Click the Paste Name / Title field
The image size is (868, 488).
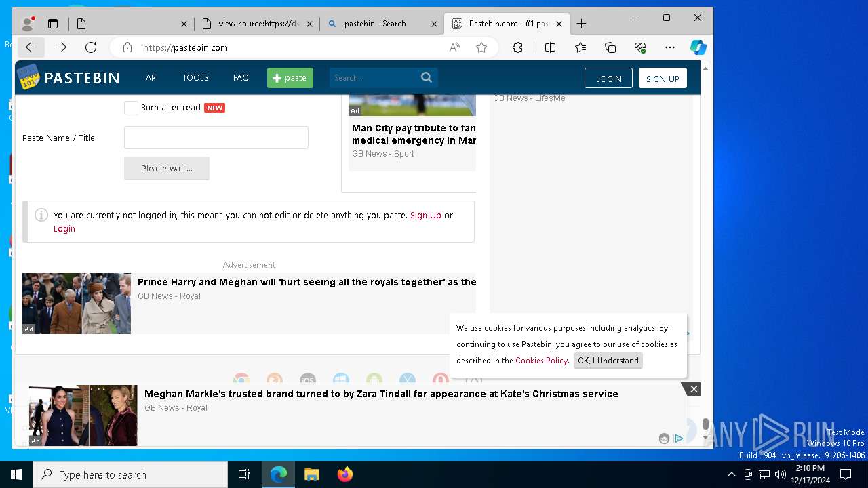tap(216, 138)
